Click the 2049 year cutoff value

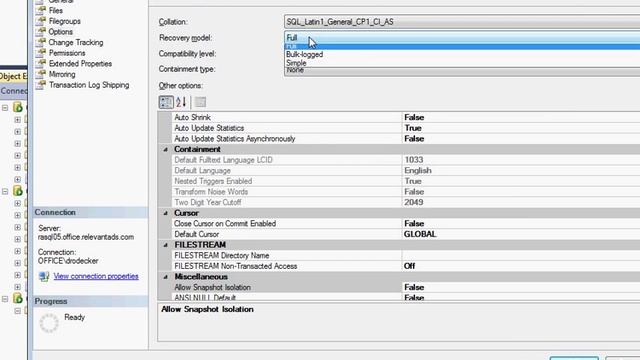413,202
